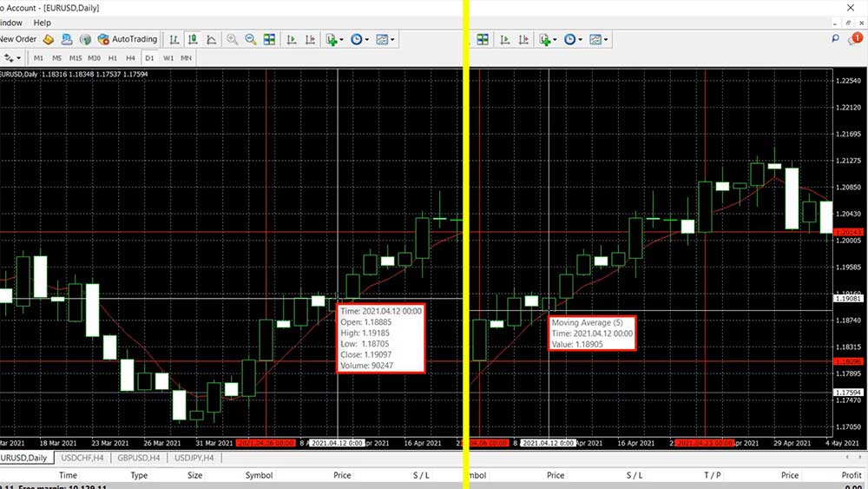This screenshot has width=868, height=489.
Task: Click the Periods clock icon in the left panel
Action: pyautogui.click(x=357, y=39)
